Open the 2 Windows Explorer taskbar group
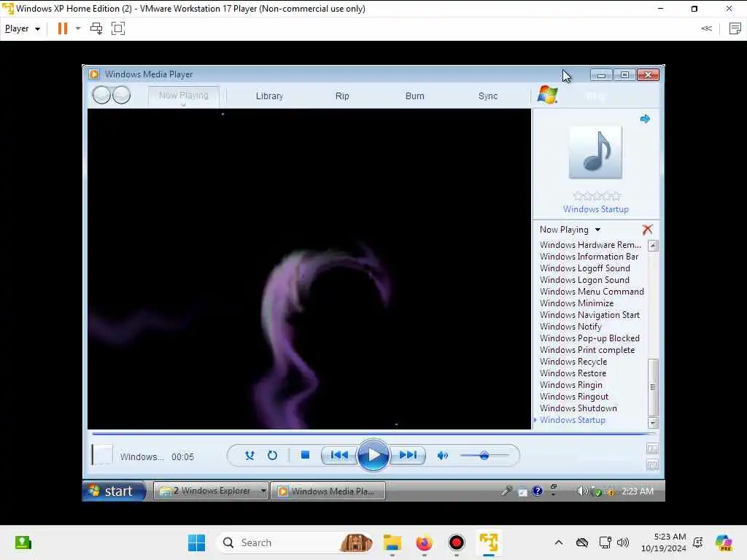 [x=211, y=491]
